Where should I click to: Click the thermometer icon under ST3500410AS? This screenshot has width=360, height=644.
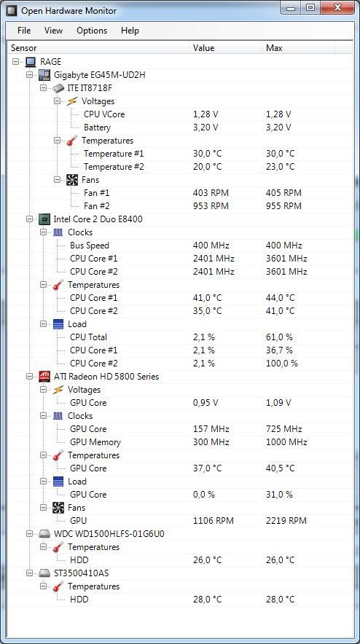click(x=58, y=586)
